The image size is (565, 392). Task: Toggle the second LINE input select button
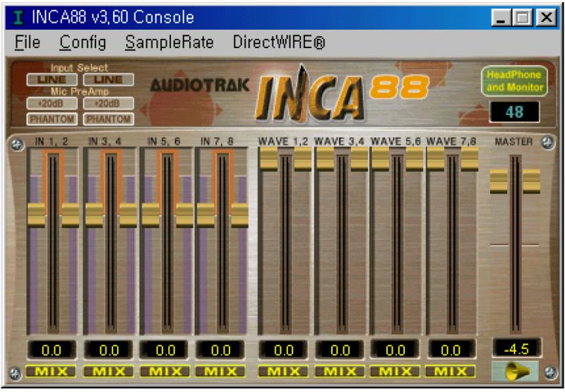tap(109, 80)
